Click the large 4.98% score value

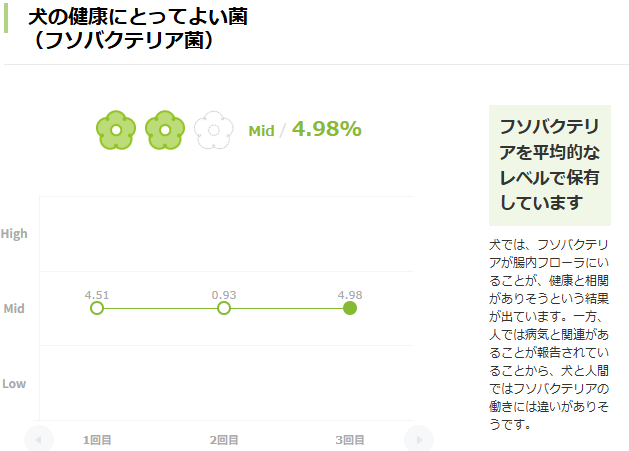click(x=326, y=129)
